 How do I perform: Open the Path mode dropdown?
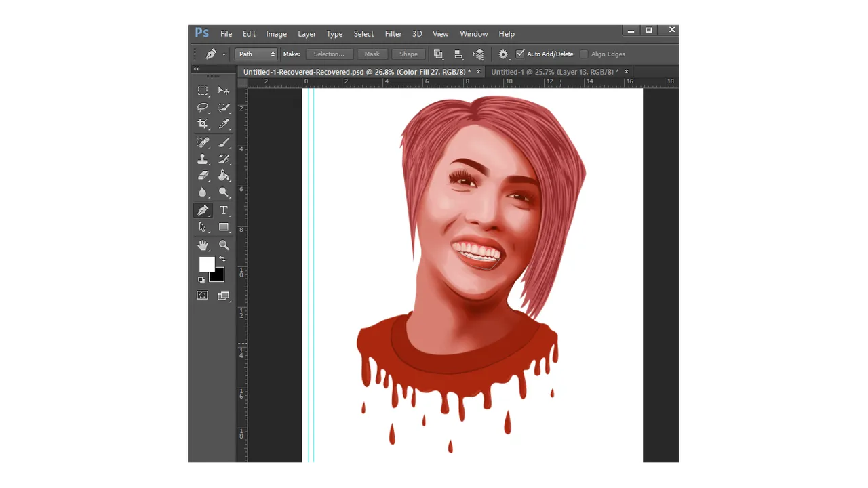coord(256,54)
